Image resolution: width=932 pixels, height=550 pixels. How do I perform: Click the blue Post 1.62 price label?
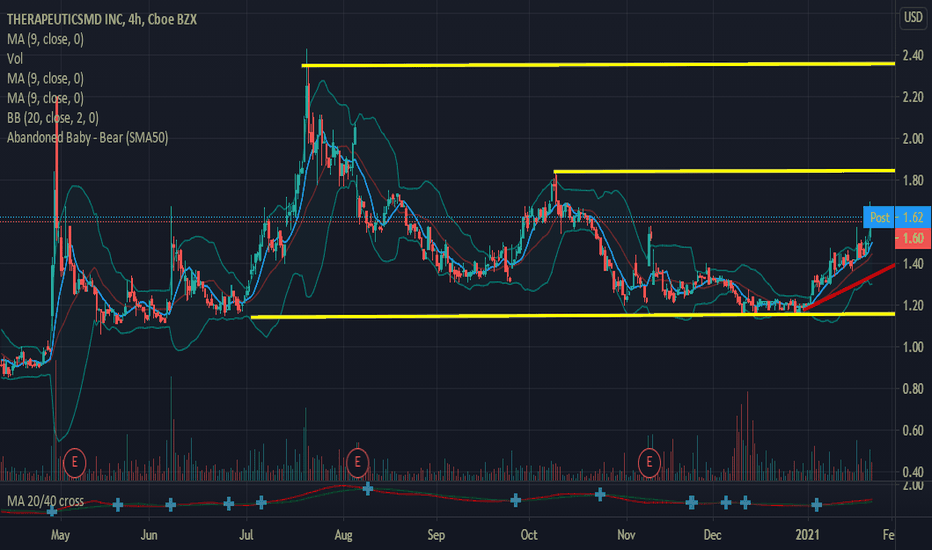(897, 217)
